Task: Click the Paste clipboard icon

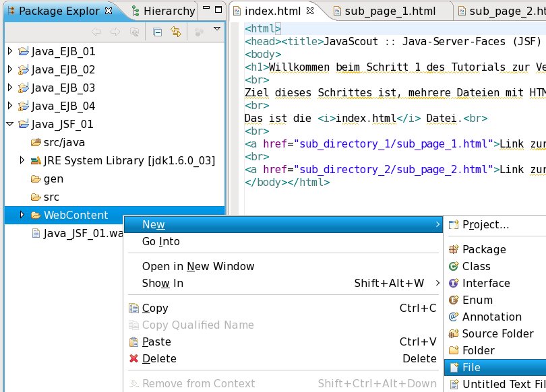Action: click(x=133, y=342)
